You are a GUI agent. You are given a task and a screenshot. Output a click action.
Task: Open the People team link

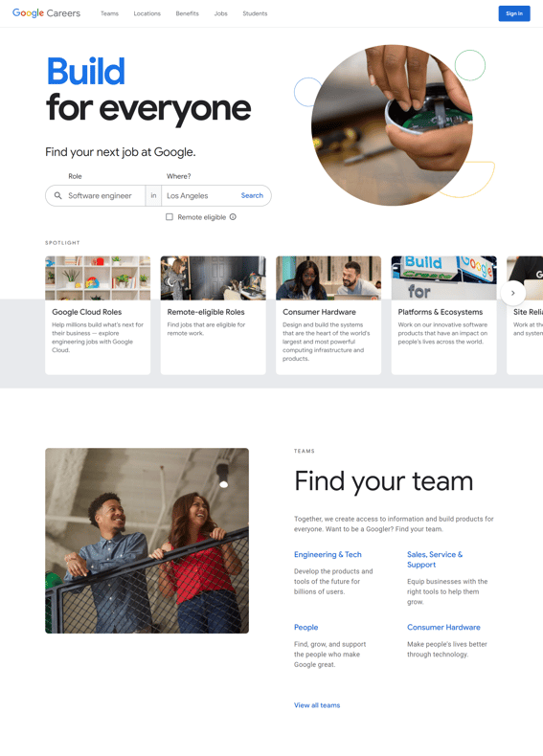click(x=306, y=627)
